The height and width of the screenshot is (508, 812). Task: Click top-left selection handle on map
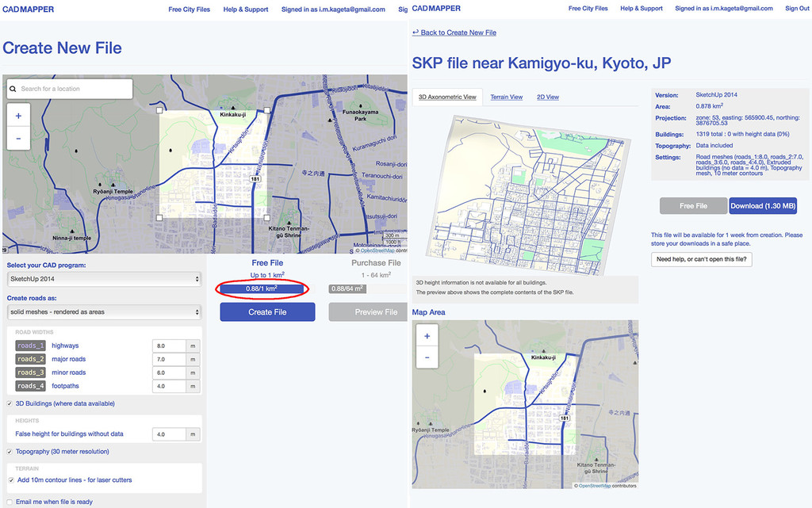tap(159, 110)
